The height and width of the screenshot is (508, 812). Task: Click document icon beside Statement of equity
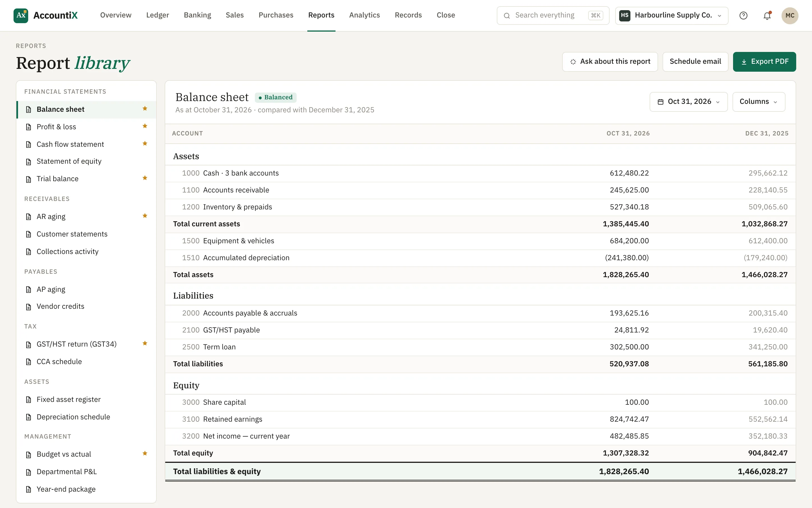coord(28,162)
